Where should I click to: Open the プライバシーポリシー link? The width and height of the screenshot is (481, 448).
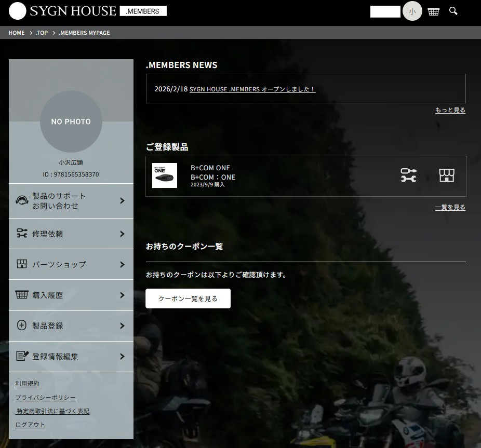45,398
